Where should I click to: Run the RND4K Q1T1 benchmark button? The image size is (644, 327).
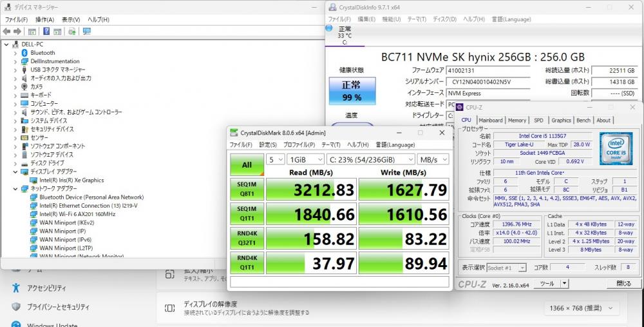(x=247, y=263)
